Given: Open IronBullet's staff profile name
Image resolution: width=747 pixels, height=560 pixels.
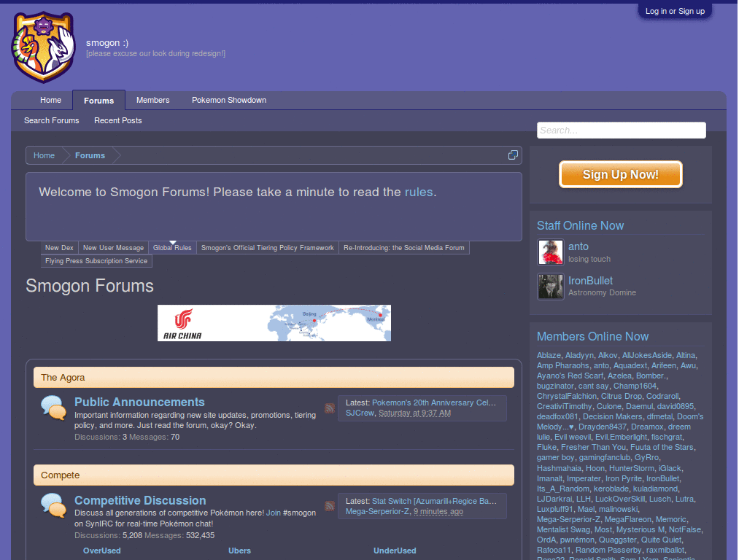Looking at the screenshot, I should pyautogui.click(x=590, y=281).
